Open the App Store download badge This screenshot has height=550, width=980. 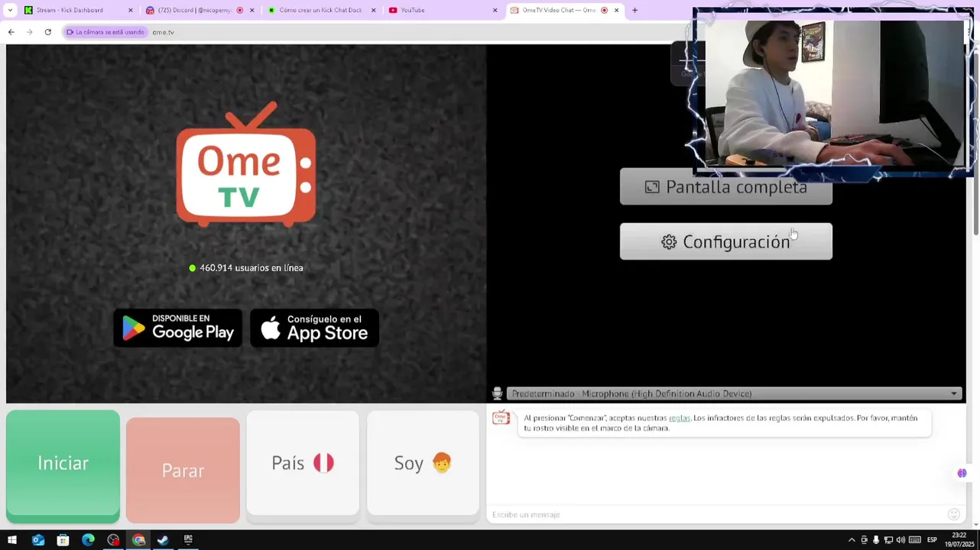[314, 328]
